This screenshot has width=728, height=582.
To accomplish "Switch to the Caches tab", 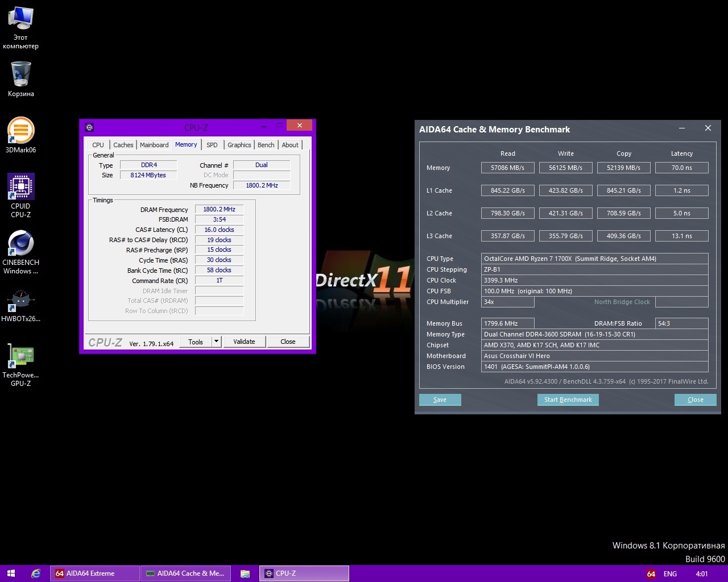I will click(x=123, y=145).
